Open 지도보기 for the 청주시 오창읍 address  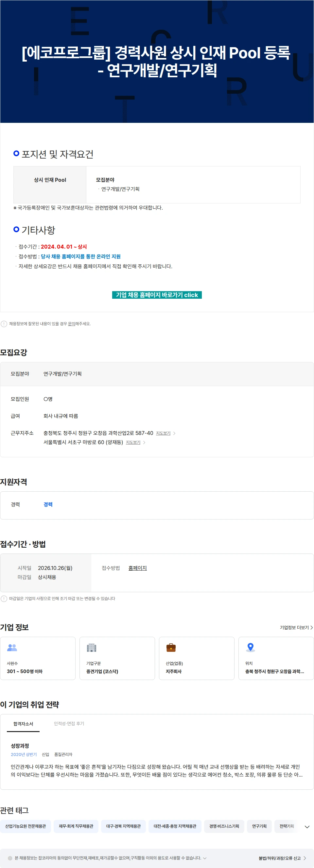[163, 433]
